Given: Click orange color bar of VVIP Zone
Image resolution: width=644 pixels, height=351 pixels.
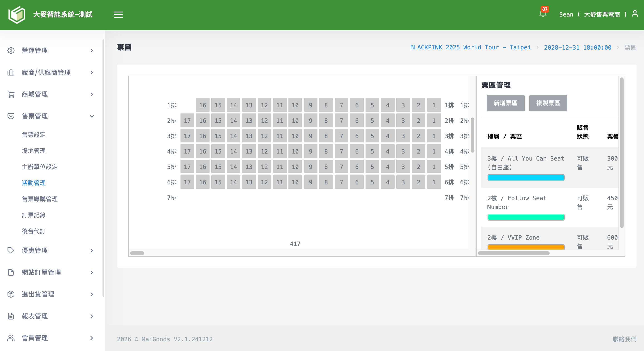Looking at the screenshot, I should (526, 247).
